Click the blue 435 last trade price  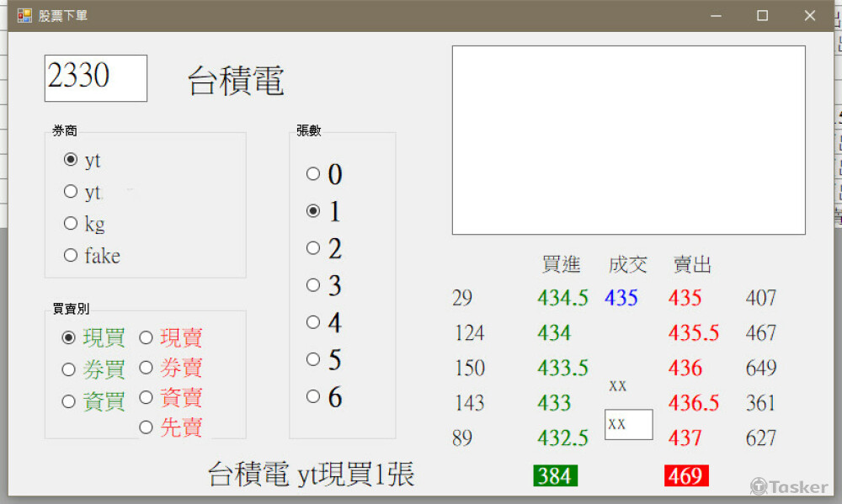[621, 298]
